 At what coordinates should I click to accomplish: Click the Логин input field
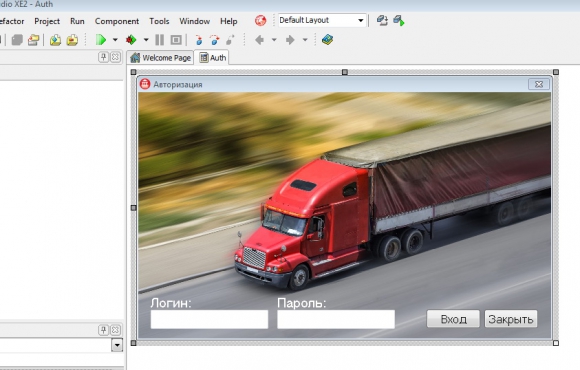[209, 319]
